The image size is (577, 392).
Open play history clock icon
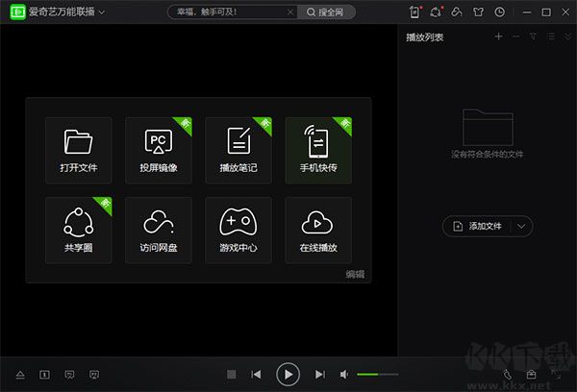click(x=500, y=12)
